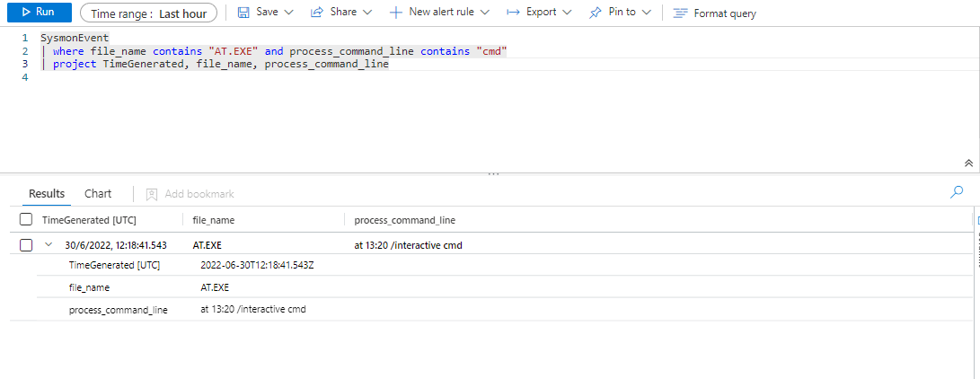The height and width of the screenshot is (379, 980).
Task: Collapse the expanded AT.EXE result row
Action: [49, 245]
